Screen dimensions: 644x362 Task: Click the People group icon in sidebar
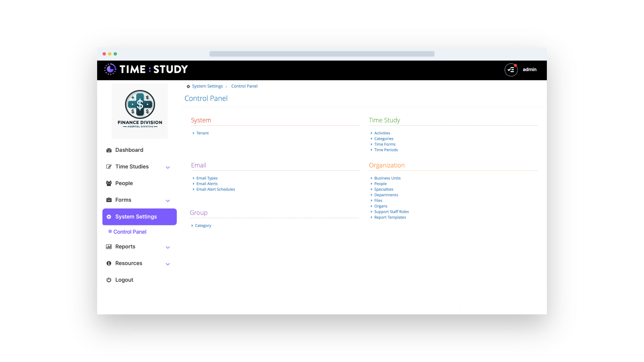109,183
